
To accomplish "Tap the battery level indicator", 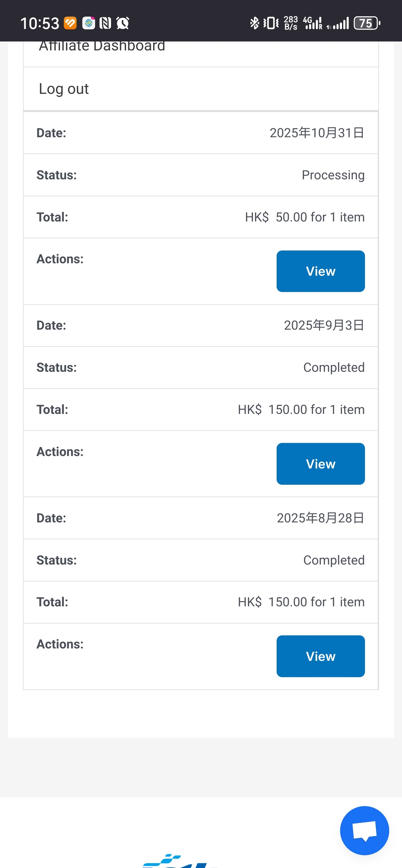I will coord(367,23).
